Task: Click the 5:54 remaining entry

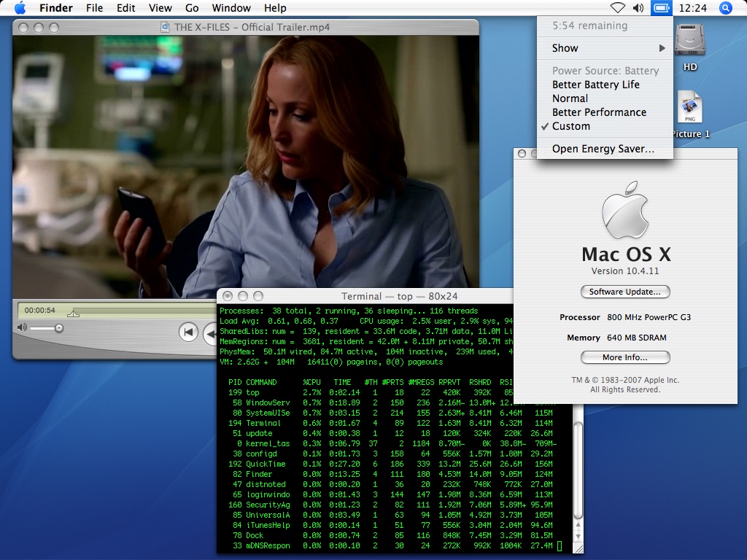Action: pos(589,26)
